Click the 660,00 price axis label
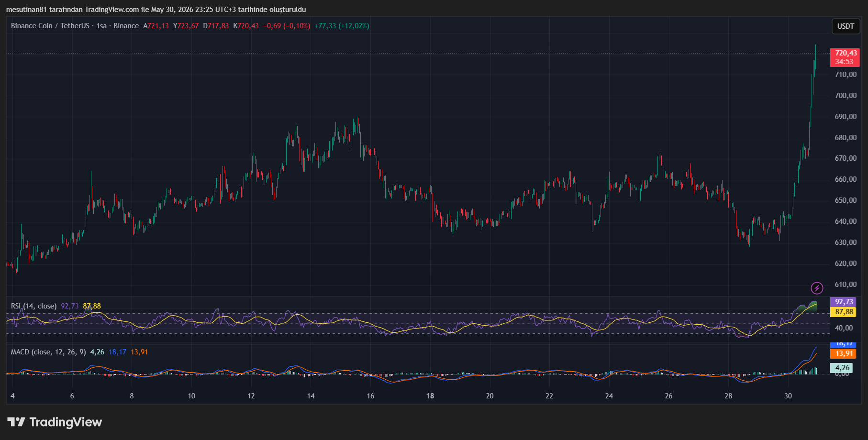This screenshot has width=868, height=440. pyautogui.click(x=846, y=179)
